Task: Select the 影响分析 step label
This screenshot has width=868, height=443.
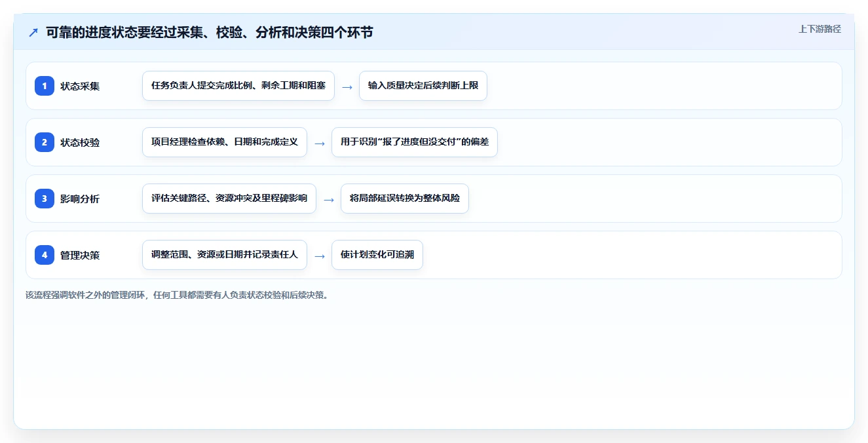Action: [80, 199]
